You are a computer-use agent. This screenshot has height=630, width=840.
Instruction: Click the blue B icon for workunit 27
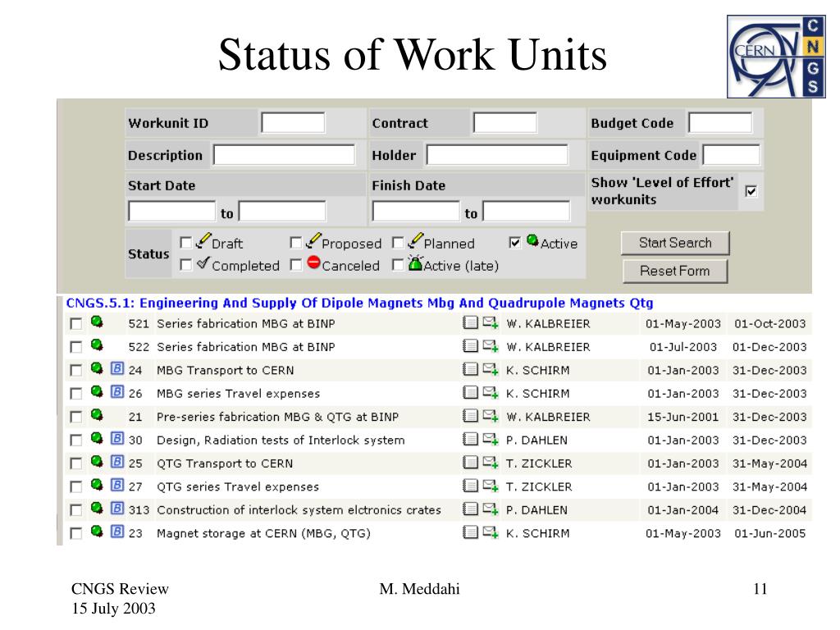117,485
